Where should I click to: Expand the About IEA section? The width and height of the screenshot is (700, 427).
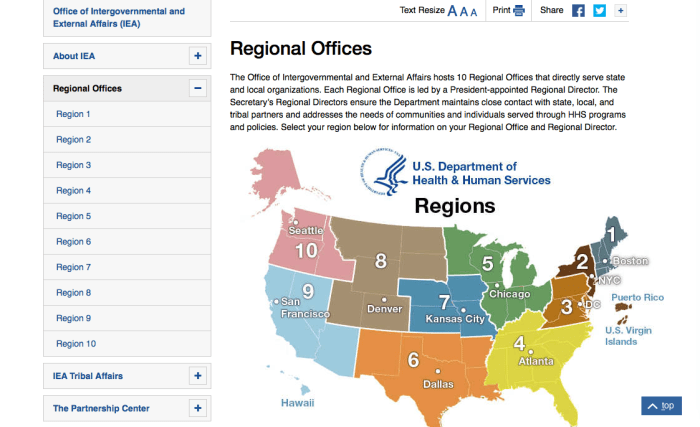[197, 56]
